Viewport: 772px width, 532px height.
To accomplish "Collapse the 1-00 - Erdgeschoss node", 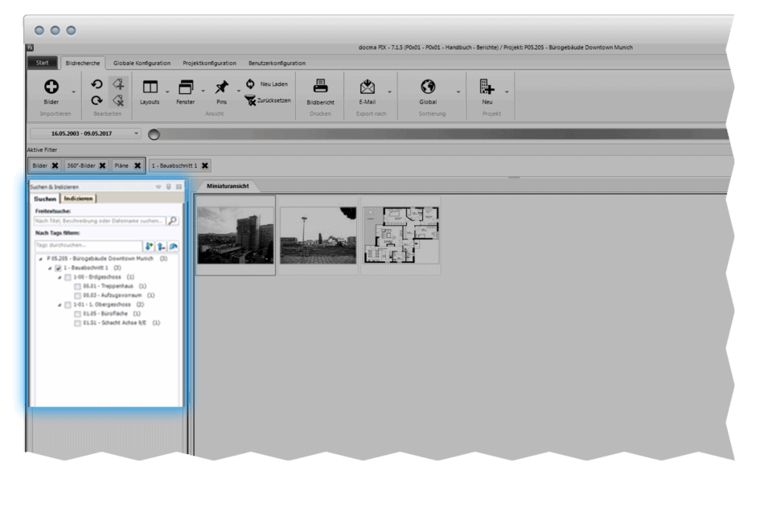I will (x=60, y=277).
